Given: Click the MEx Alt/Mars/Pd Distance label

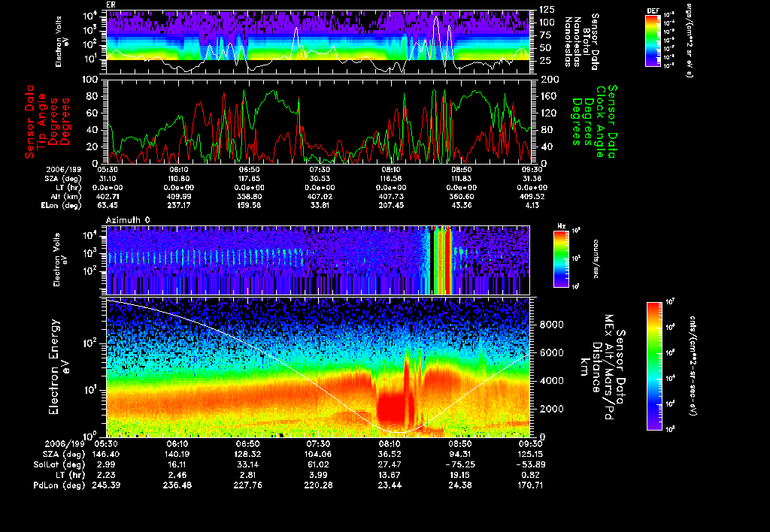Looking at the screenshot, I should pyautogui.click(x=602, y=367).
